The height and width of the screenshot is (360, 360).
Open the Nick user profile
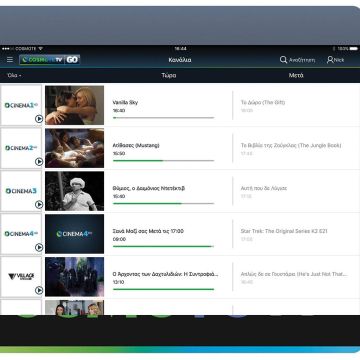coord(335,60)
